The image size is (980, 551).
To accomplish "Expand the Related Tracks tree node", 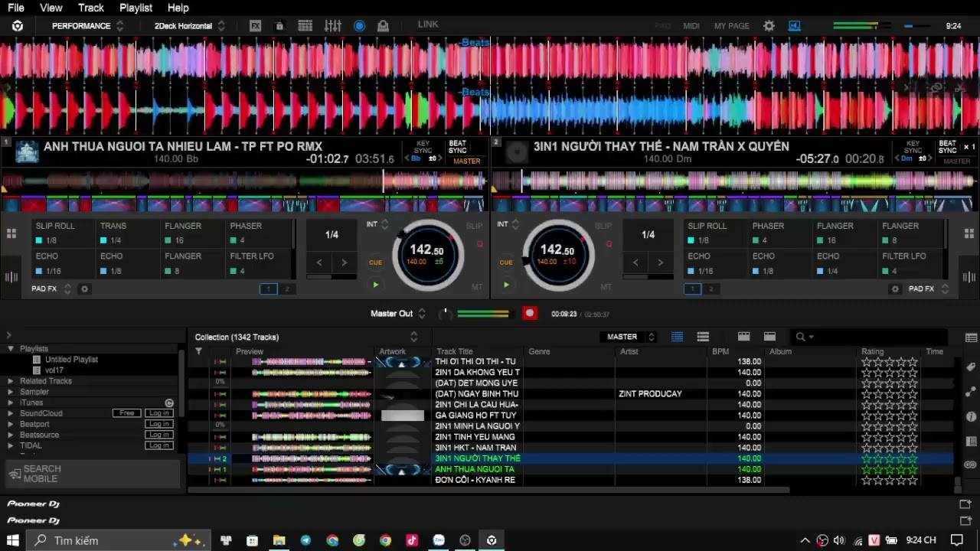I will tap(11, 381).
